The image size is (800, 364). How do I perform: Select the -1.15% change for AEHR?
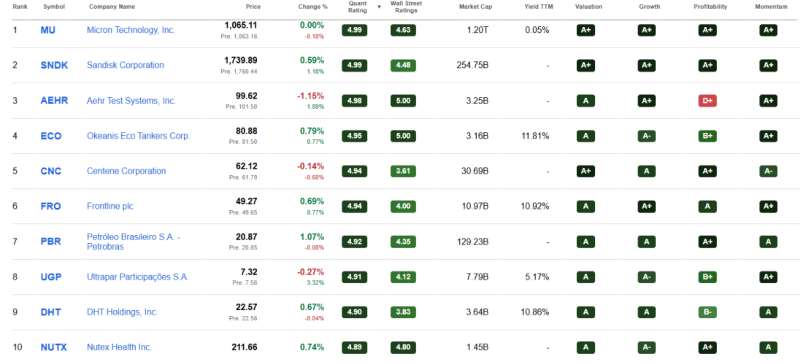point(311,95)
